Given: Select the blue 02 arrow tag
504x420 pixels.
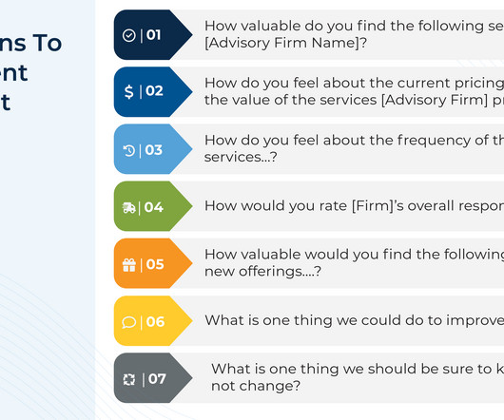Looking at the screenshot, I should 153,92.
